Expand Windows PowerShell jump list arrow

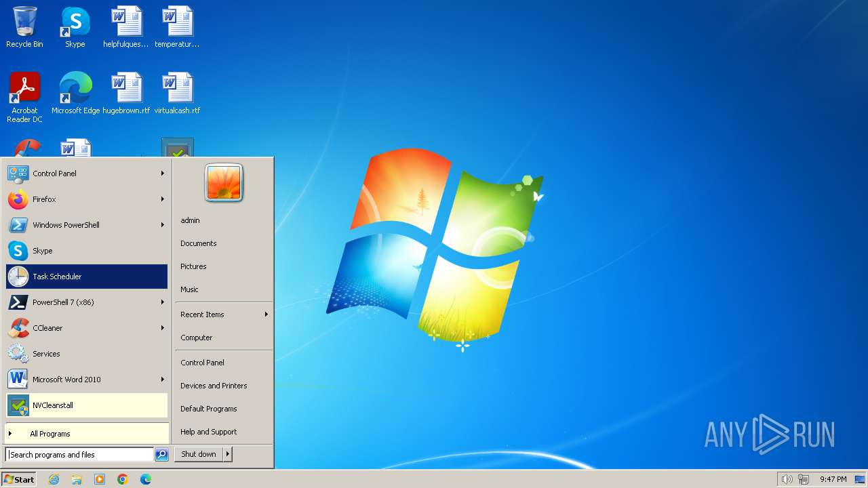(163, 225)
